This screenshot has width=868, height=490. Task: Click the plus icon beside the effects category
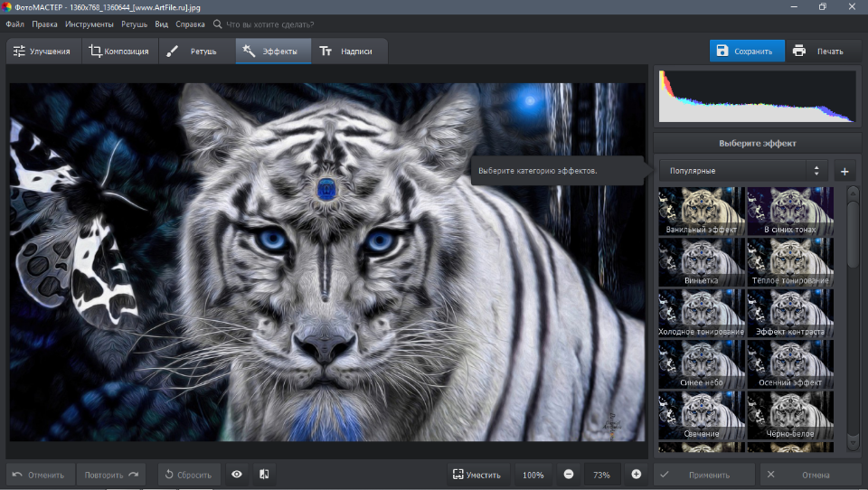coord(844,171)
